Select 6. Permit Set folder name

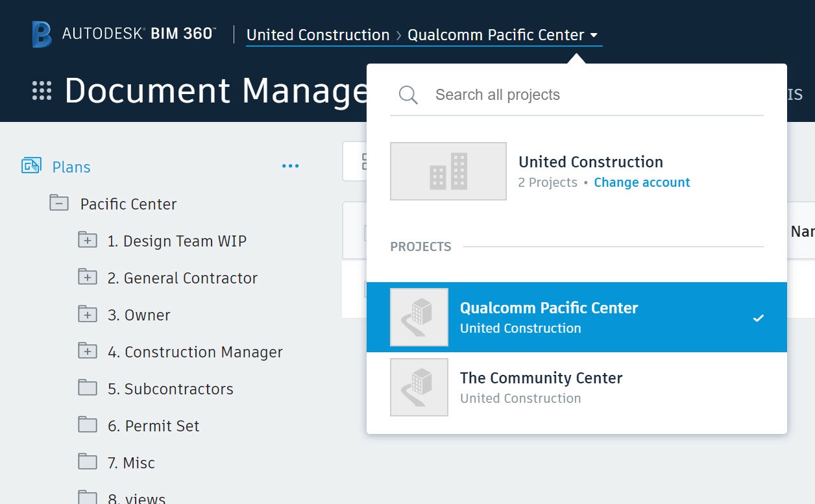[154, 426]
